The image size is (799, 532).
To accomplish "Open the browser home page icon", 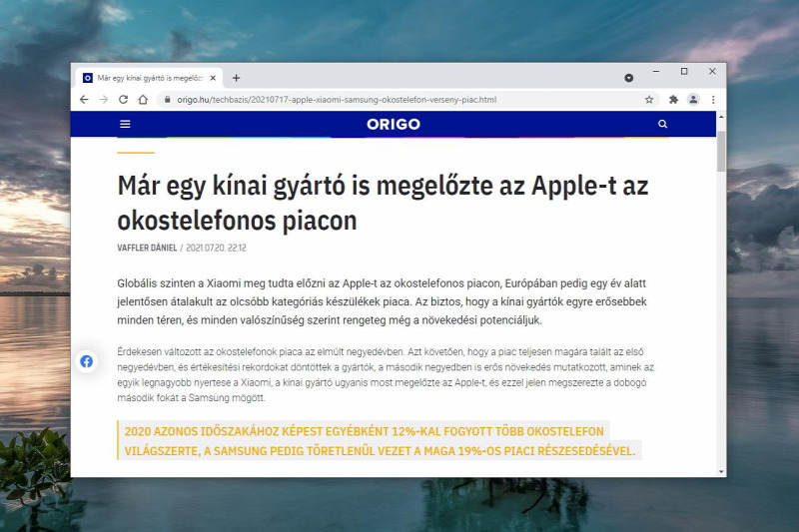I will pos(143,100).
